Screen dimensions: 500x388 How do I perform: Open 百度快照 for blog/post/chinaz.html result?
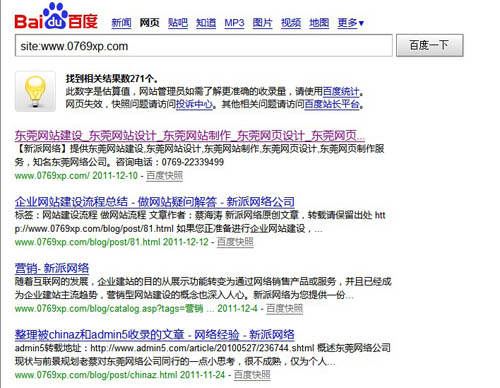pyautogui.click(x=252, y=375)
